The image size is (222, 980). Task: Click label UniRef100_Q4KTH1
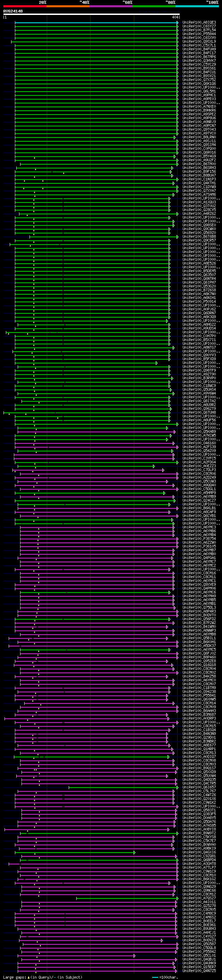199,183
